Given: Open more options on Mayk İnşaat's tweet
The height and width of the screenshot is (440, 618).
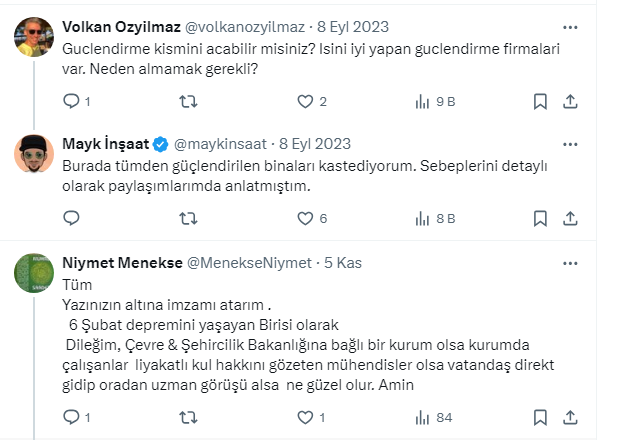Looking at the screenshot, I should [x=569, y=142].
